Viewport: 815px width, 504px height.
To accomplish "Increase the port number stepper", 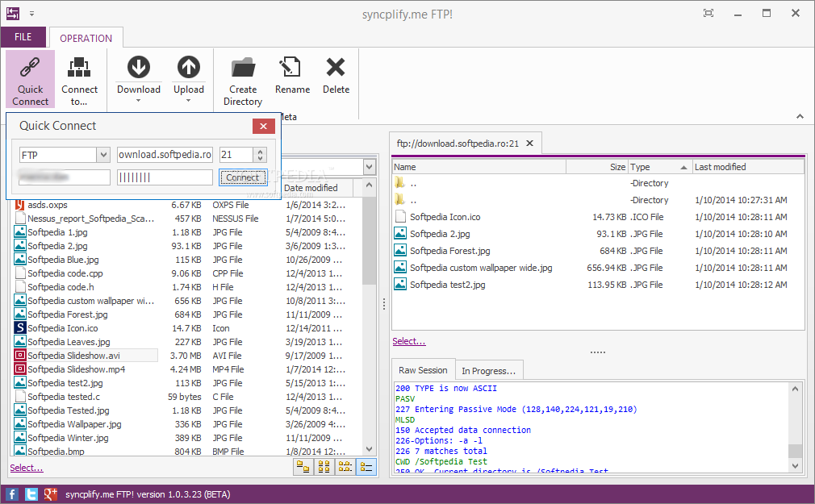I will pyautogui.click(x=261, y=152).
